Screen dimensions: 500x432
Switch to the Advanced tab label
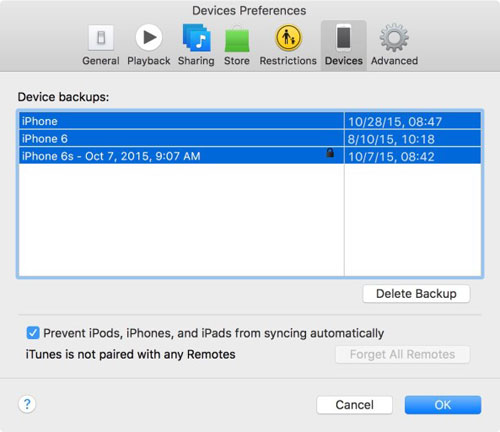[394, 61]
